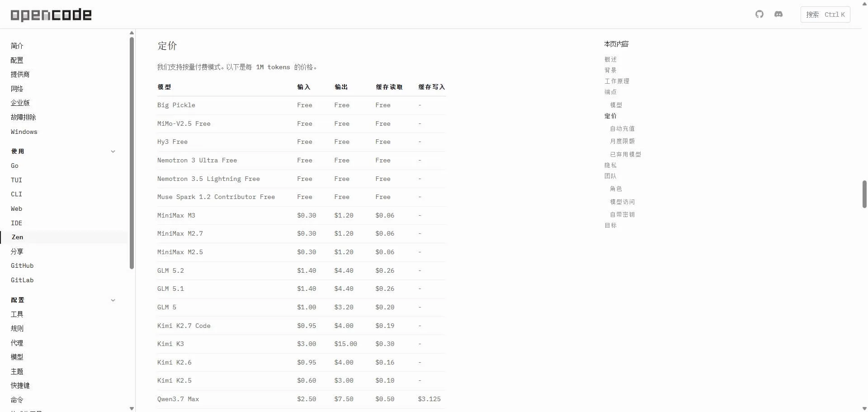Viewport: 868px width, 412px height.
Task: Click Muse Spark 1.2 Contributor Free name
Action: click(x=216, y=197)
